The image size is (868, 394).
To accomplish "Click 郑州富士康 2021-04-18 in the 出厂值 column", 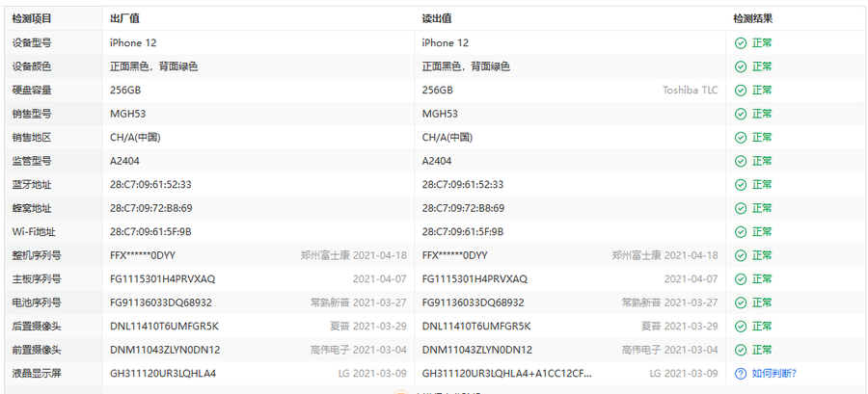I will pos(354,255).
